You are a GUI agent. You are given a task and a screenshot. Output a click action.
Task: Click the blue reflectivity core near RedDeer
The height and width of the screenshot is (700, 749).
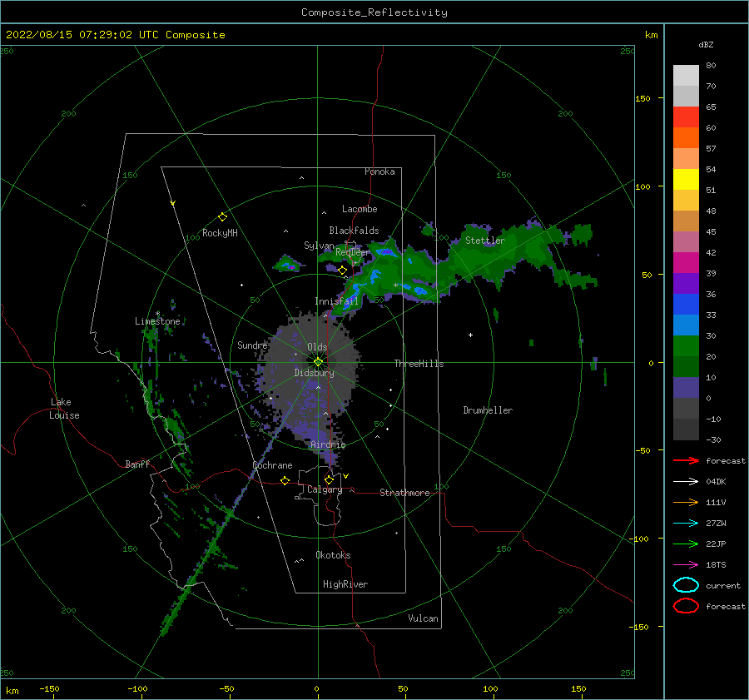pyautogui.click(x=385, y=252)
